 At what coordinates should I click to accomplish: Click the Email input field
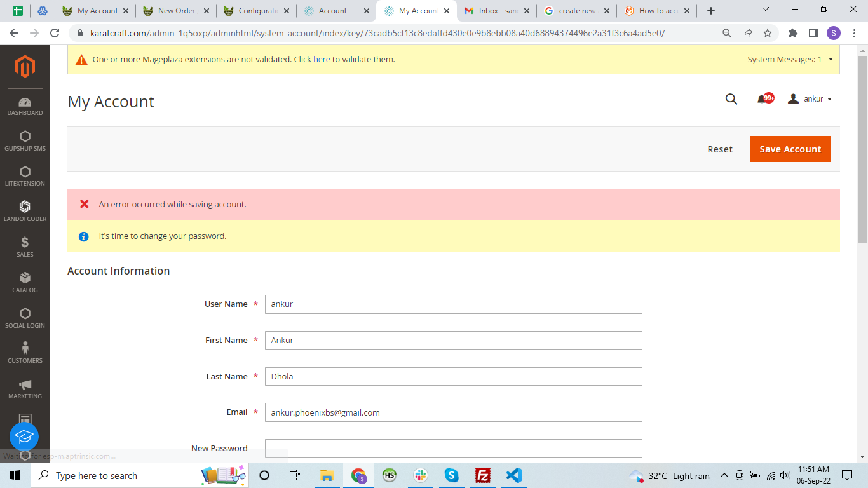pyautogui.click(x=453, y=412)
